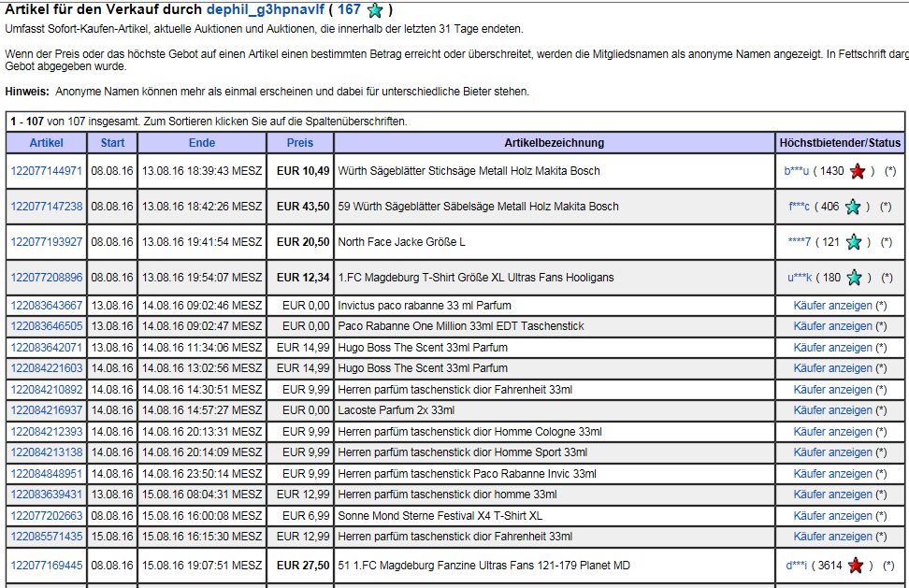Click the red star next to d***i

click(856, 566)
